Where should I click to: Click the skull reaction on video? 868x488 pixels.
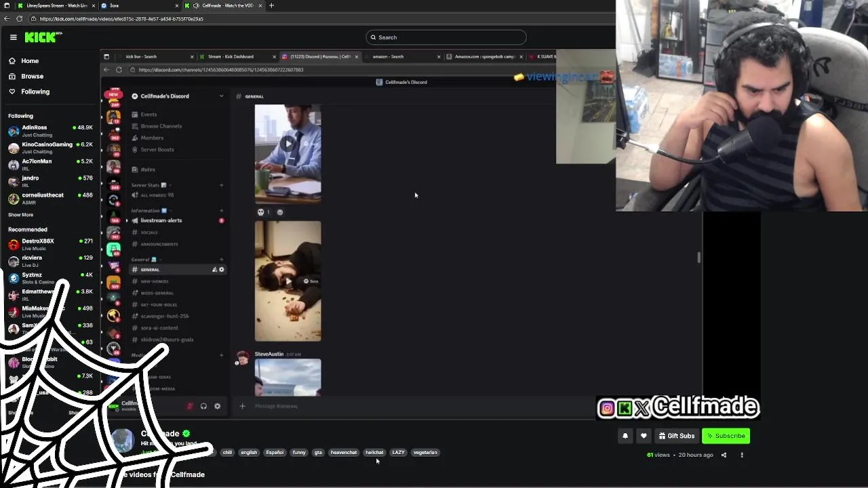click(x=263, y=212)
